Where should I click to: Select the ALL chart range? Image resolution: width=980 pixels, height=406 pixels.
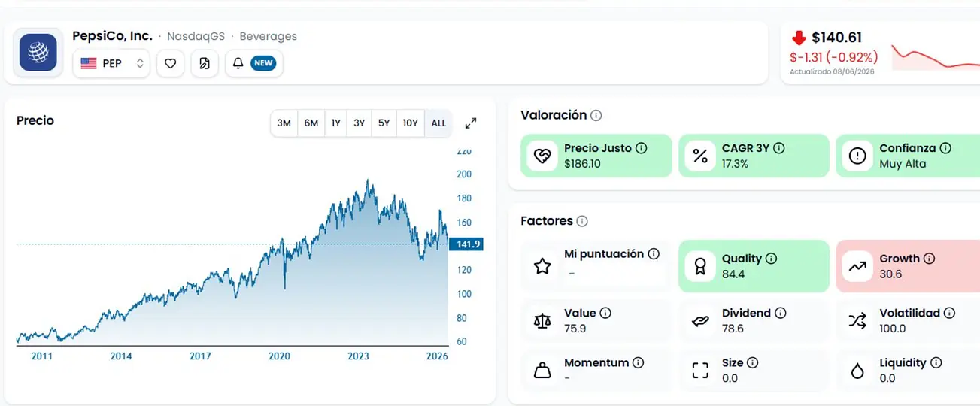point(438,123)
